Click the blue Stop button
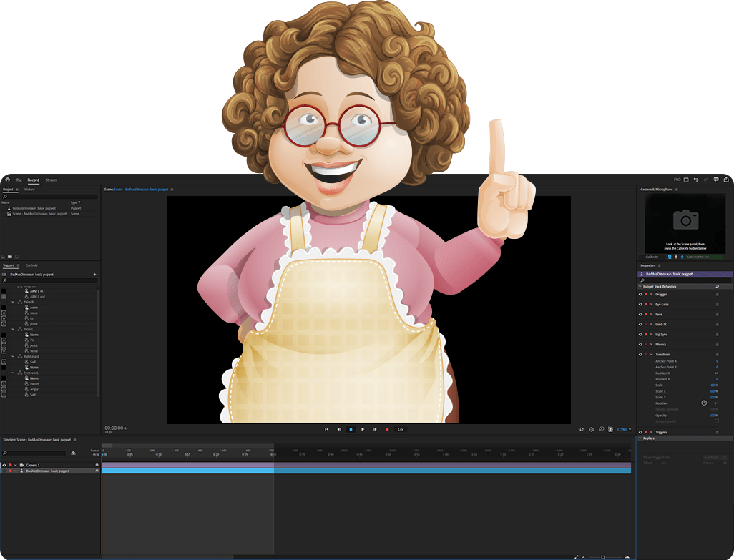Screen dimensions: 734x560 click(x=351, y=429)
